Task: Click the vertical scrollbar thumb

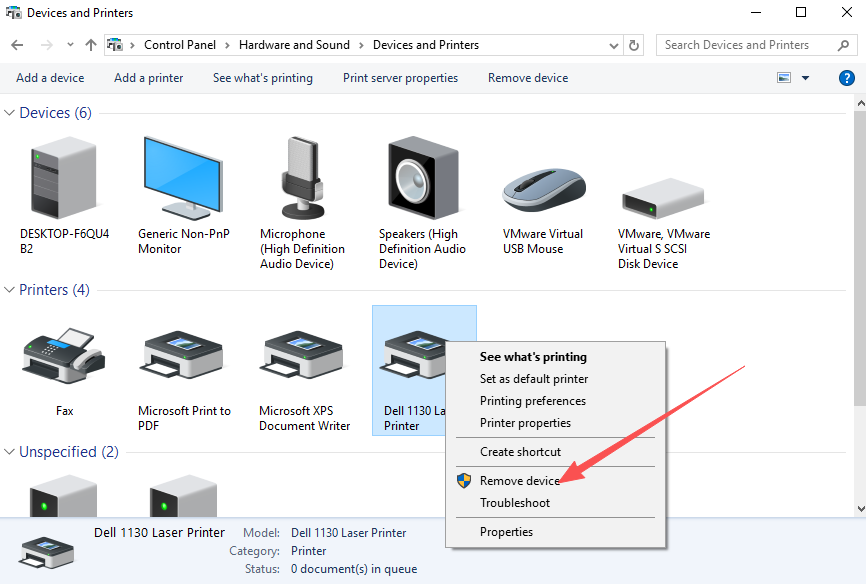Action: pyautogui.click(x=860, y=259)
